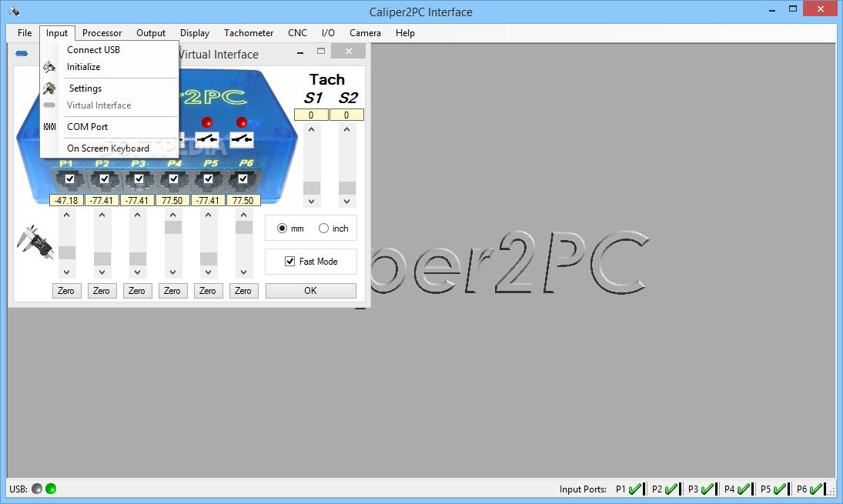
Task: Click the P6 green checkmark in status bar
Action: coord(816,489)
